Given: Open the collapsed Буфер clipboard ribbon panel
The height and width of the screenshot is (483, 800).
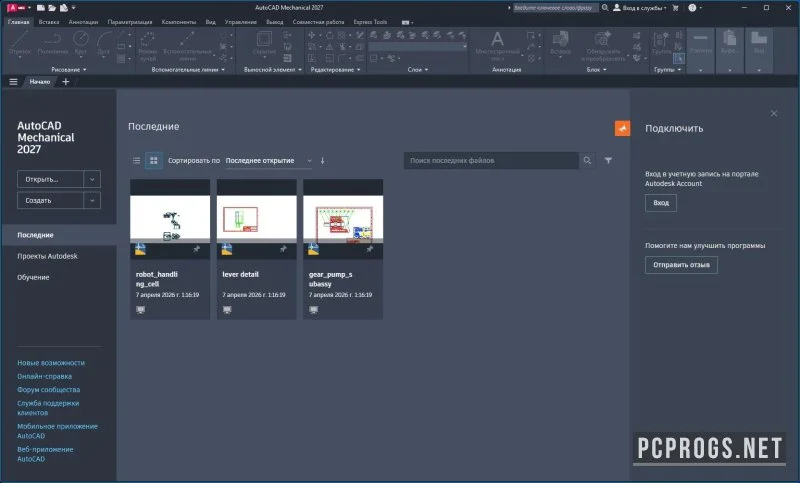Looking at the screenshot, I should (730, 51).
